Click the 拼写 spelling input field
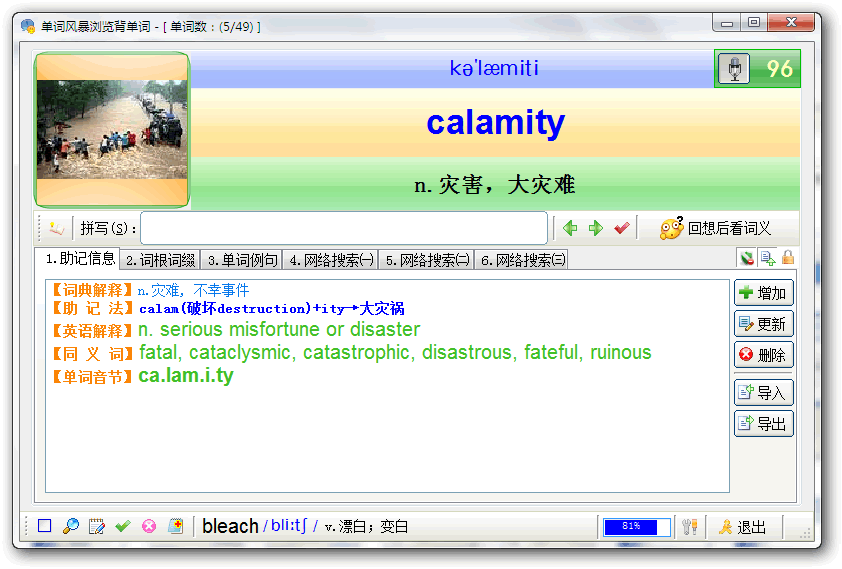The image size is (842, 569). tap(343, 228)
